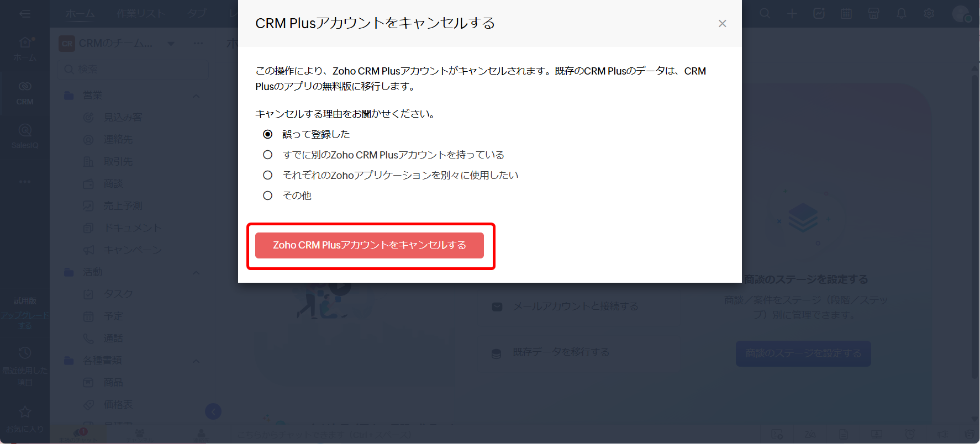Open the user profile avatar
Screen dimensions: 980x444
(x=962, y=13)
